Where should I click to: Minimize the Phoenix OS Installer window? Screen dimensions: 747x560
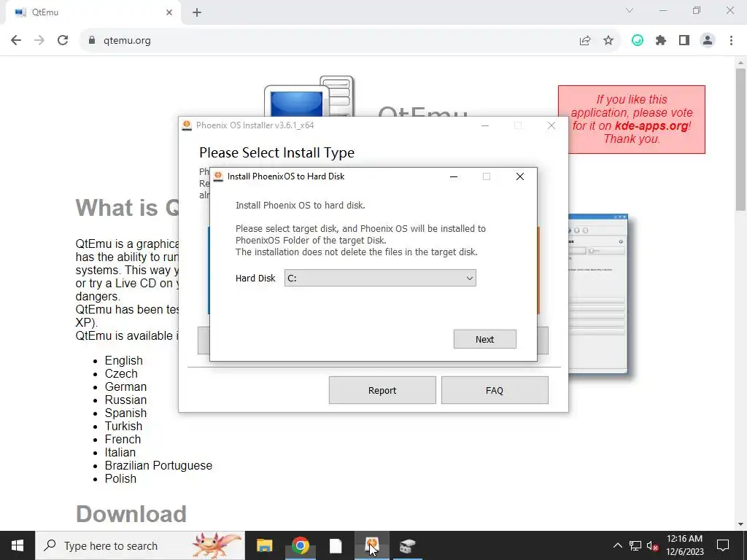click(x=485, y=125)
